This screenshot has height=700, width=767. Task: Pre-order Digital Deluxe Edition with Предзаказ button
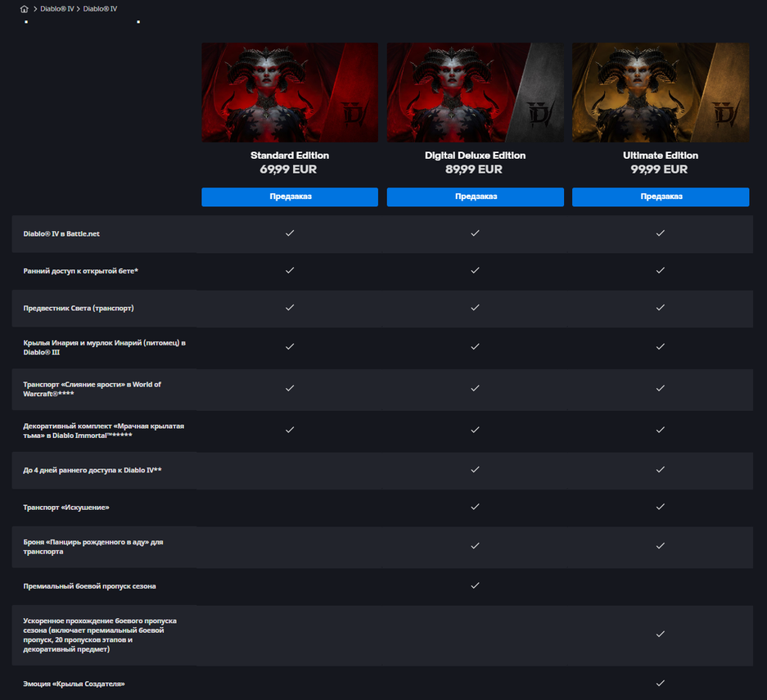pyautogui.click(x=475, y=196)
